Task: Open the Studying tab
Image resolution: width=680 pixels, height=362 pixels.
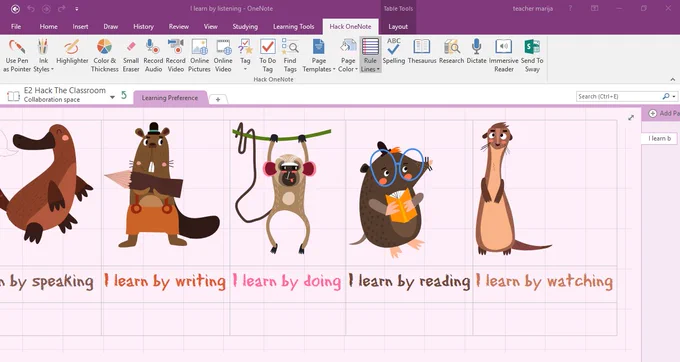Action: (x=245, y=26)
